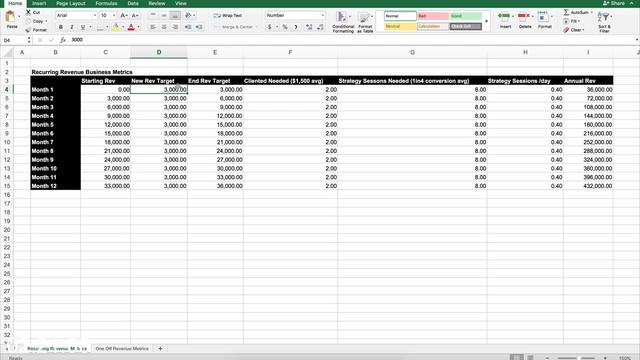Toggle Italic formatting

(72, 27)
